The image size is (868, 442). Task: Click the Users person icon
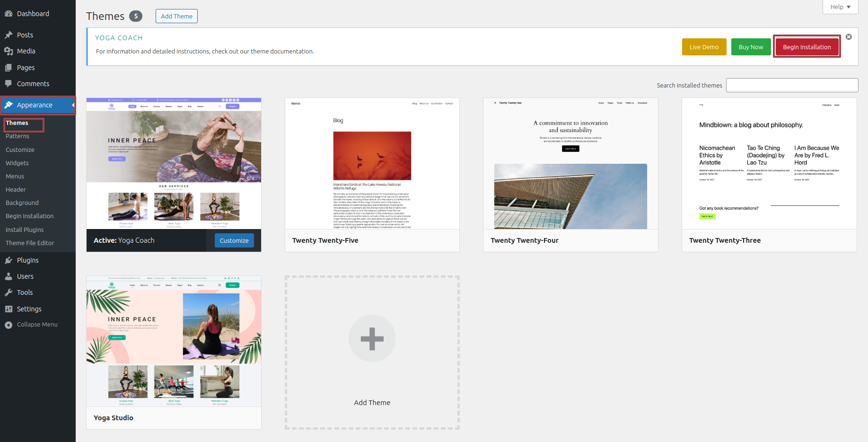9,276
